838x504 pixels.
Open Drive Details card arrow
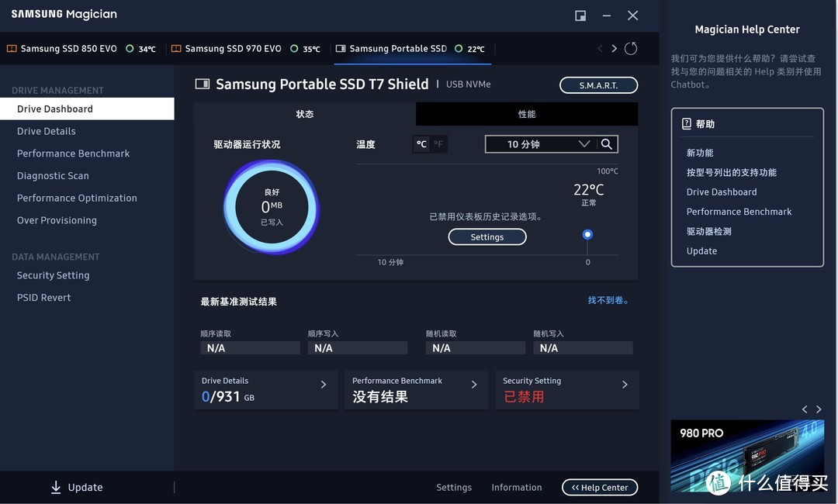click(324, 385)
